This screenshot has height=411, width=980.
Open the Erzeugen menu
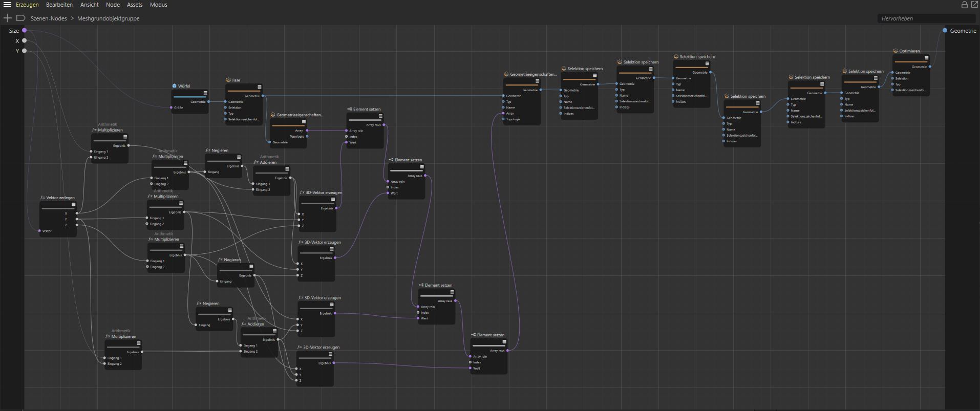click(27, 5)
